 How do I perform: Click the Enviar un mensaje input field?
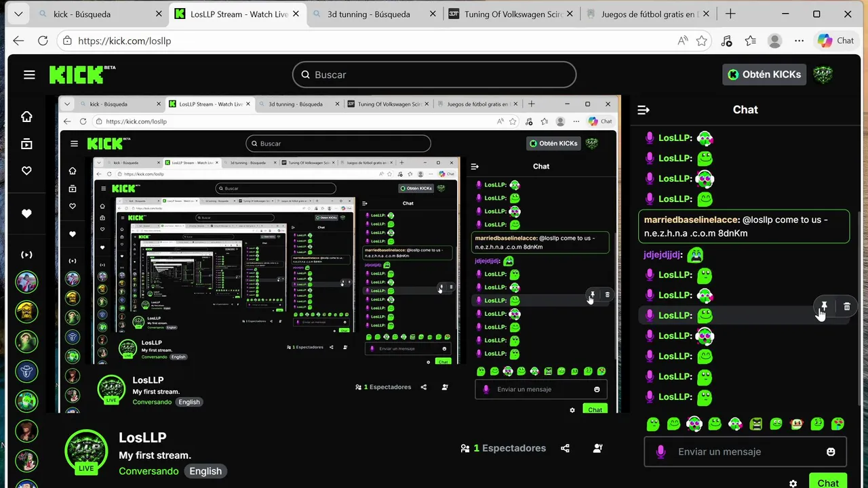[746, 451]
